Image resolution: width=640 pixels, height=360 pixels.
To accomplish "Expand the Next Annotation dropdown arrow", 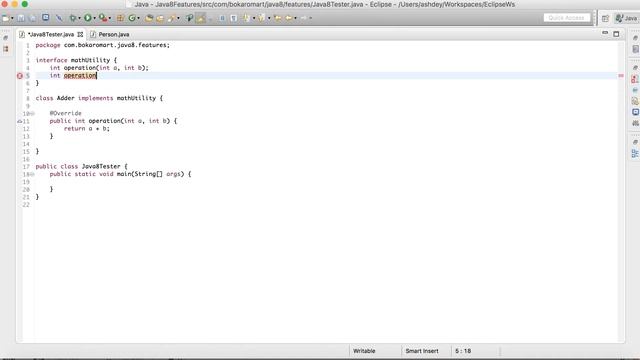I will (x=254, y=18).
